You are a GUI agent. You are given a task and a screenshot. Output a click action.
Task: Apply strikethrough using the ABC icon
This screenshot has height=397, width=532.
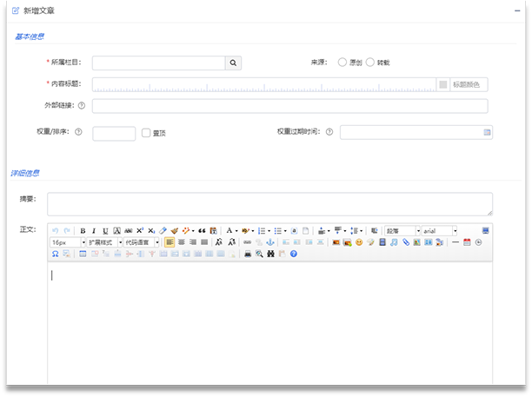pos(129,231)
